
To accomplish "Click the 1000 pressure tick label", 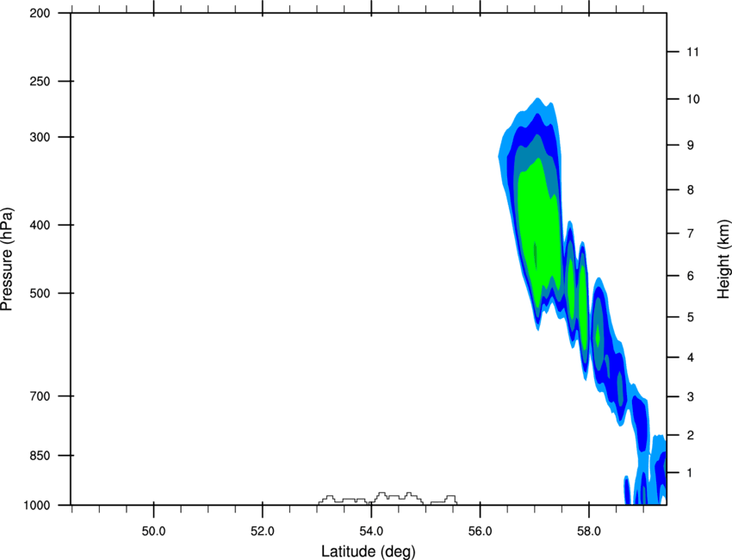I will 36,506.
